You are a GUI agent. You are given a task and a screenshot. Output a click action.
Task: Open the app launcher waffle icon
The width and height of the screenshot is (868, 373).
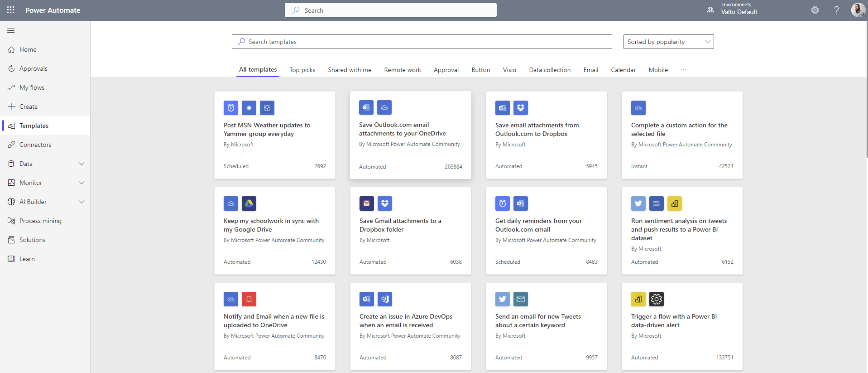coord(11,10)
